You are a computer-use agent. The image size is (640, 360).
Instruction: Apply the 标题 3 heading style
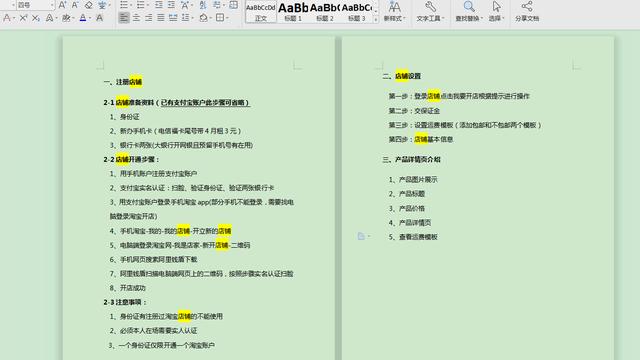coord(356,11)
